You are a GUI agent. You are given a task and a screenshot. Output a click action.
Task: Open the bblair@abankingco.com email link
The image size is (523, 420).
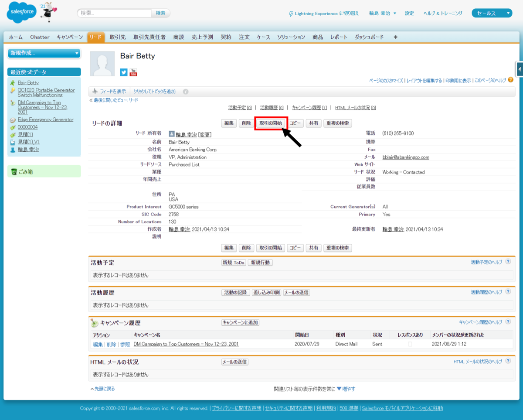(x=406, y=157)
